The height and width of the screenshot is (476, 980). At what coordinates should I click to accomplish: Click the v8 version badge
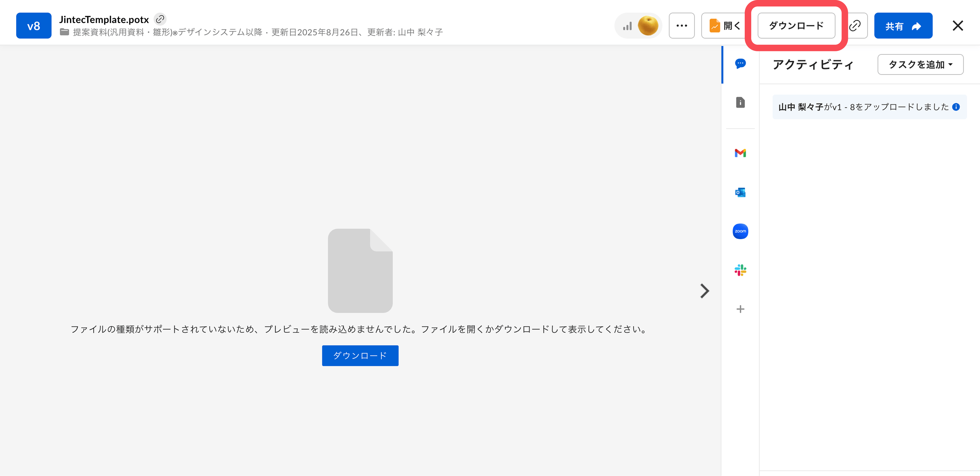click(x=33, y=26)
